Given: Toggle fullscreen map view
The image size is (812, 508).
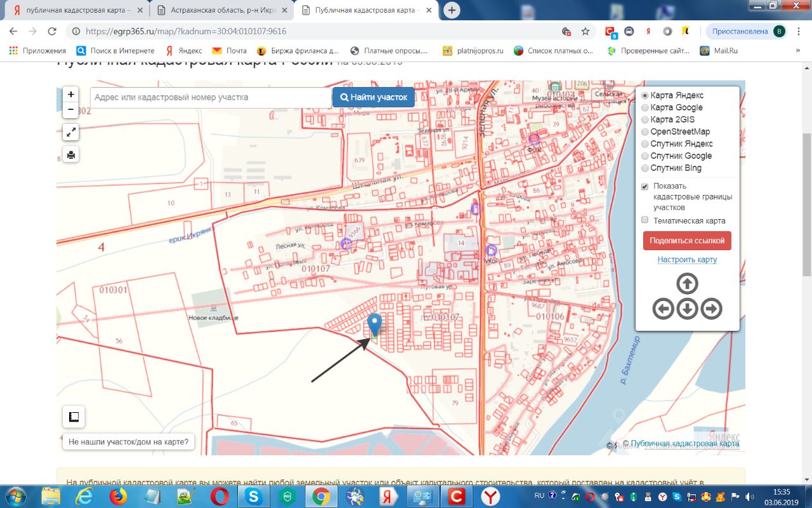Looking at the screenshot, I should point(71,132).
